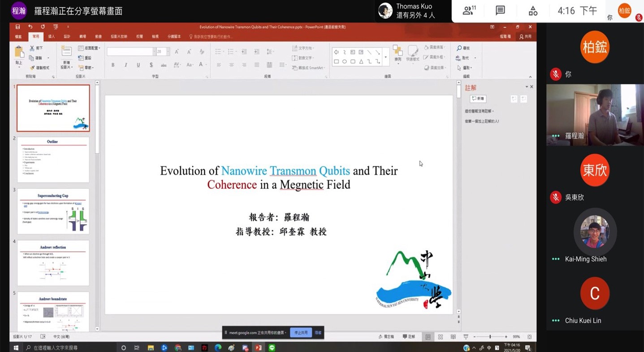Click new comment button in comments pane
The width and height of the screenshot is (644, 352).
(478, 99)
